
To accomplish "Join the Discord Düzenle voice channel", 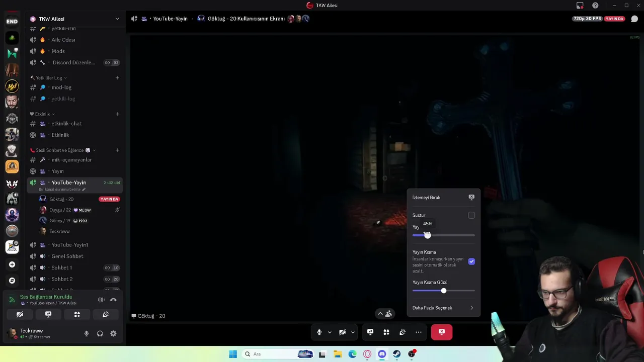I will [x=75, y=62].
